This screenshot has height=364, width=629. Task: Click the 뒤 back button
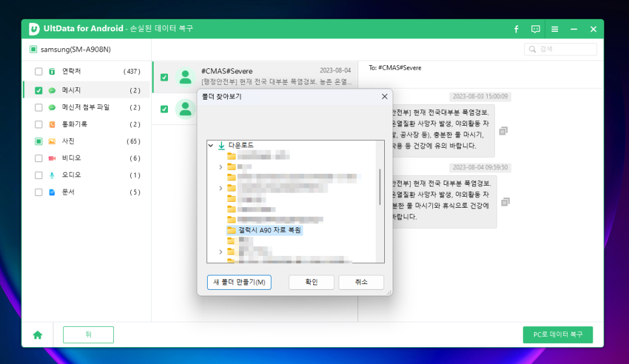click(89, 335)
